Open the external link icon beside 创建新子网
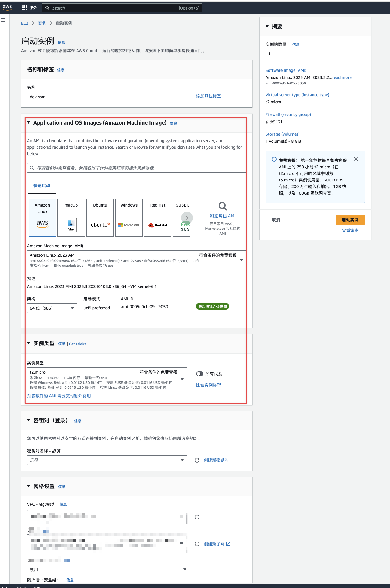This screenshot has width=390, height=588. click(x=228, y=544)
